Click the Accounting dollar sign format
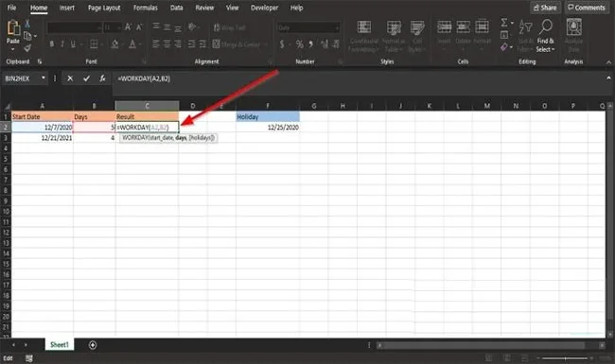 (x=282, y=44)
